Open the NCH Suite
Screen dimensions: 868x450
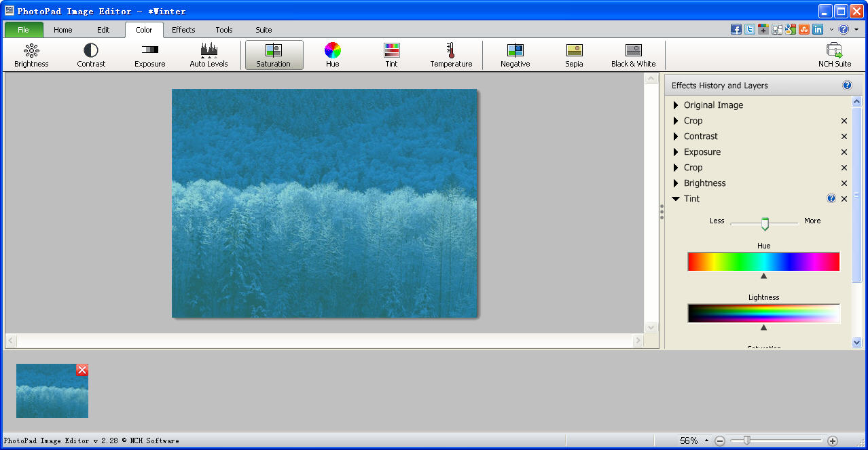tap(835, 55)
